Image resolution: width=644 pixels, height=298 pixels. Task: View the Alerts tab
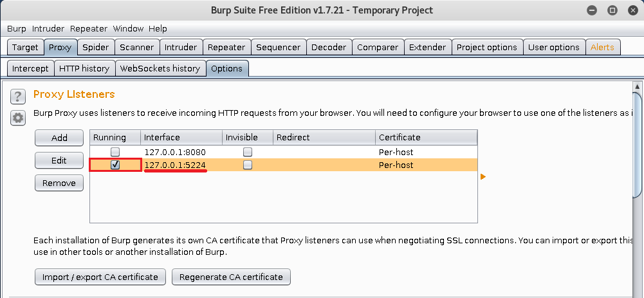603,47
